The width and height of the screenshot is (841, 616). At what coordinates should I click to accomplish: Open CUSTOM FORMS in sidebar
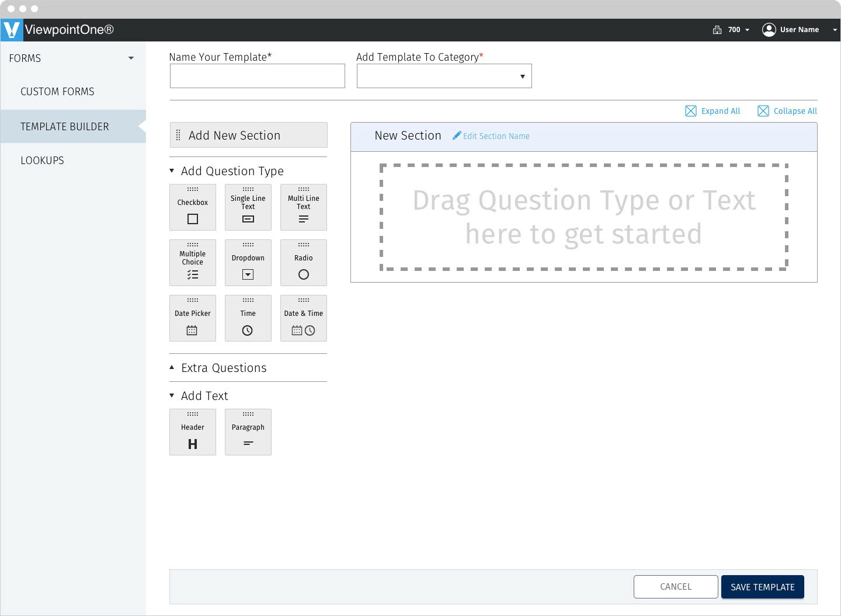[x=57, y=92]
